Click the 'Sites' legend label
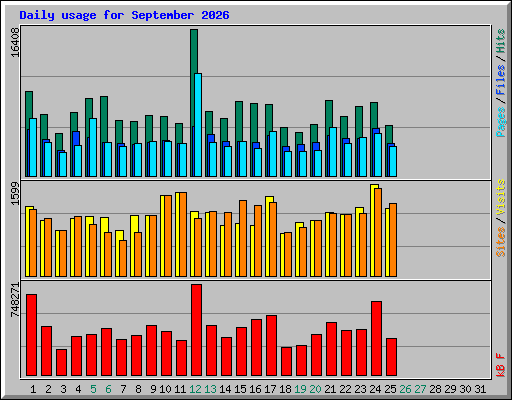Screen dimensions: 512x400 coord(500,242)
